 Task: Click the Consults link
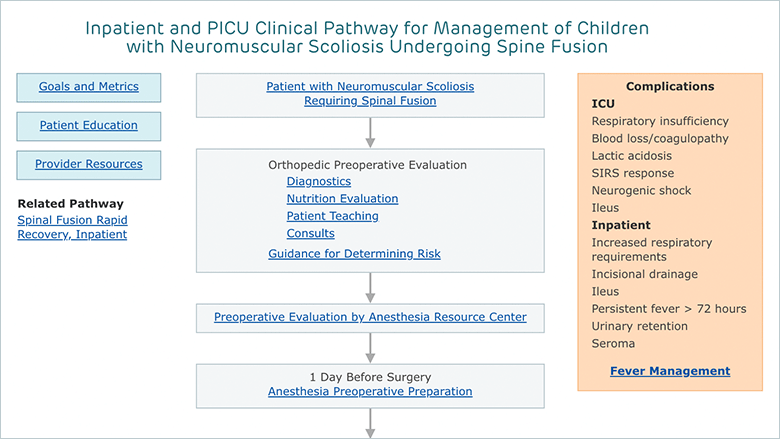click(310, 233)
